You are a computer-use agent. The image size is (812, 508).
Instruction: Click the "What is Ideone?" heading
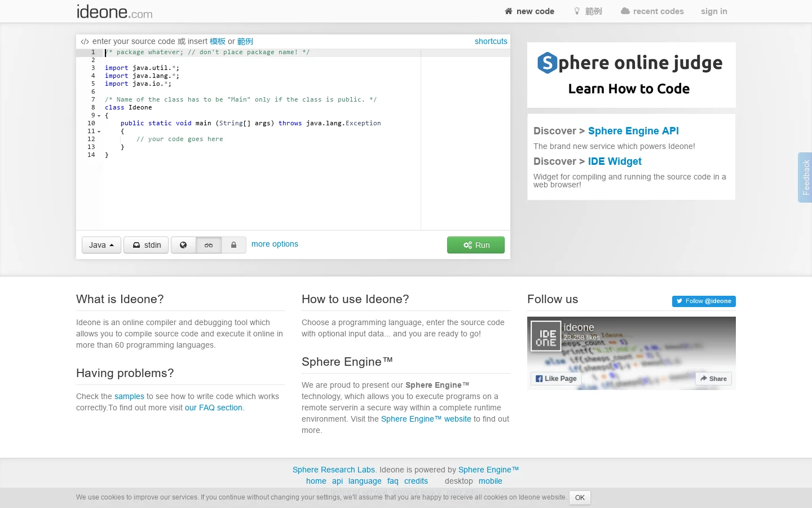[x=120, y=299]
